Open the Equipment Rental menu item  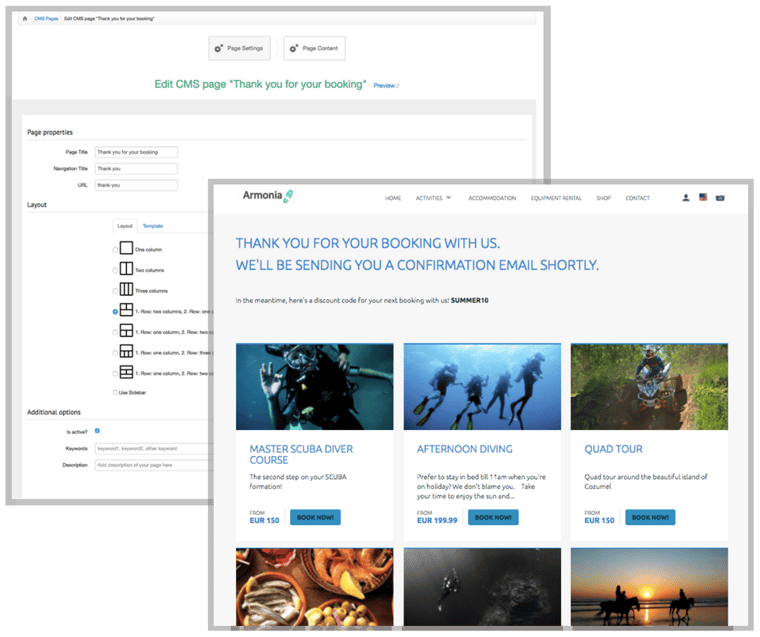coord(556,198)
